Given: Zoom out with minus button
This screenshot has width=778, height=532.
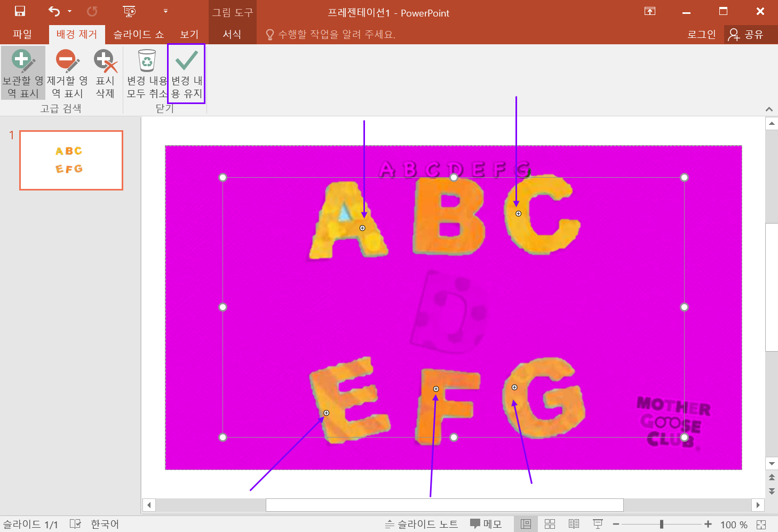Looking at the screenshot, I should pos(616,525).
